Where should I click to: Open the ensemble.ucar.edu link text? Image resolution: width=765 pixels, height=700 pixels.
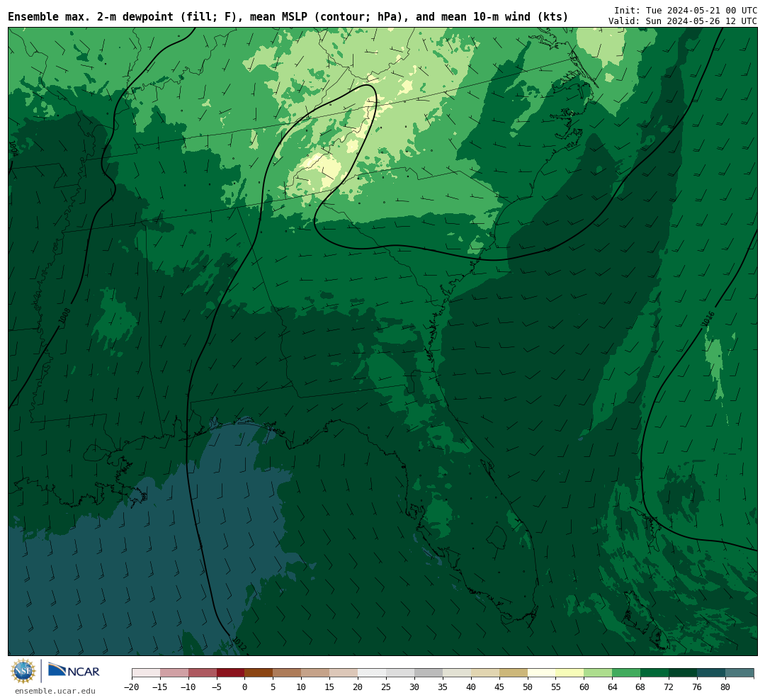pyautogui.click(x=55, y=691)
